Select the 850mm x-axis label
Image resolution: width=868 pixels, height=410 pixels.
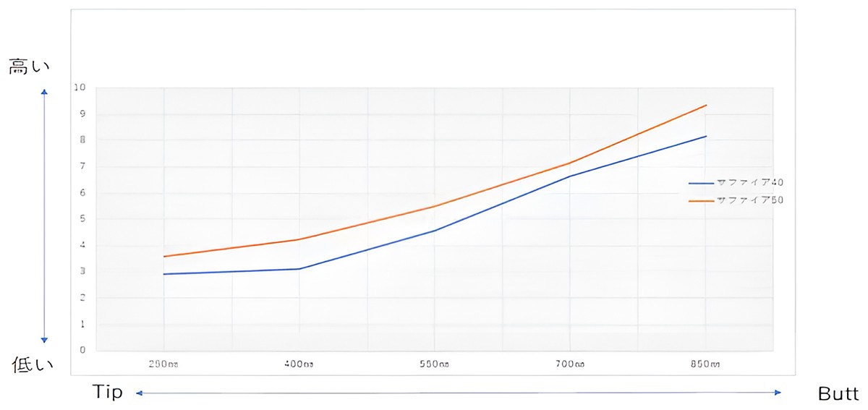click(x=705, y=364)
